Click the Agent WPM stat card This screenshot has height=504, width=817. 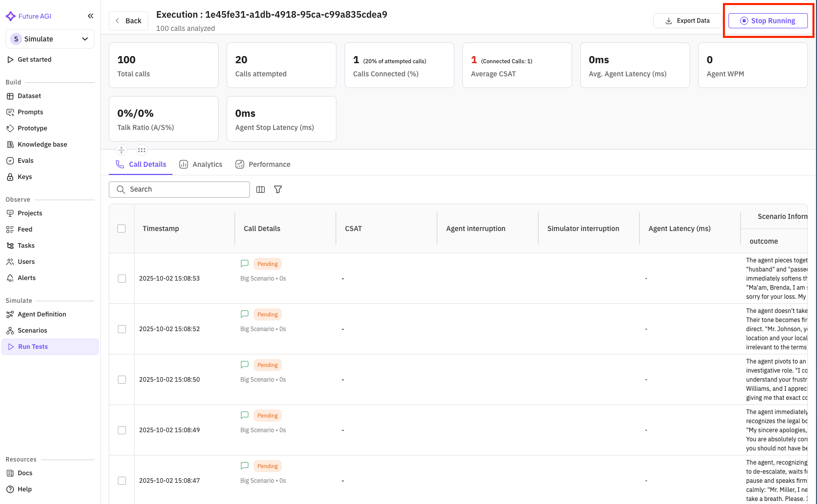click(753, 65)
